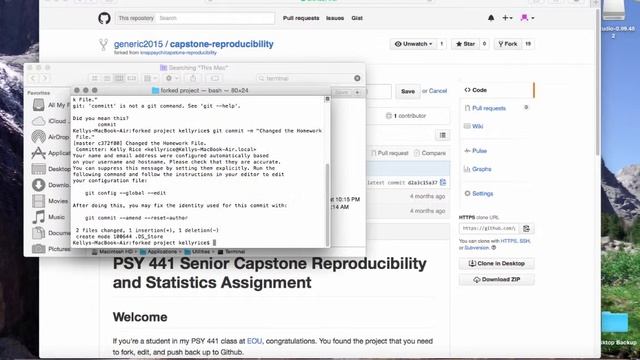Open clone URL help question icon
The width and height of the screenshot is (640, 360).
click(494, 248)
